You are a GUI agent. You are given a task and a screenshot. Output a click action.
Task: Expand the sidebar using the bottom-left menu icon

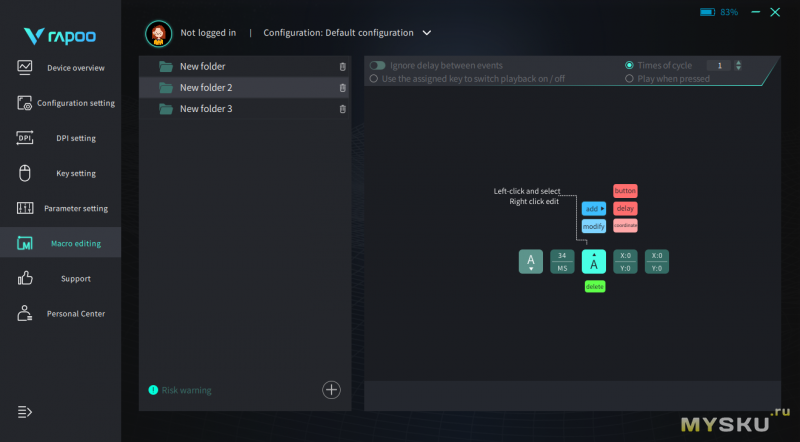pos(25,412)
